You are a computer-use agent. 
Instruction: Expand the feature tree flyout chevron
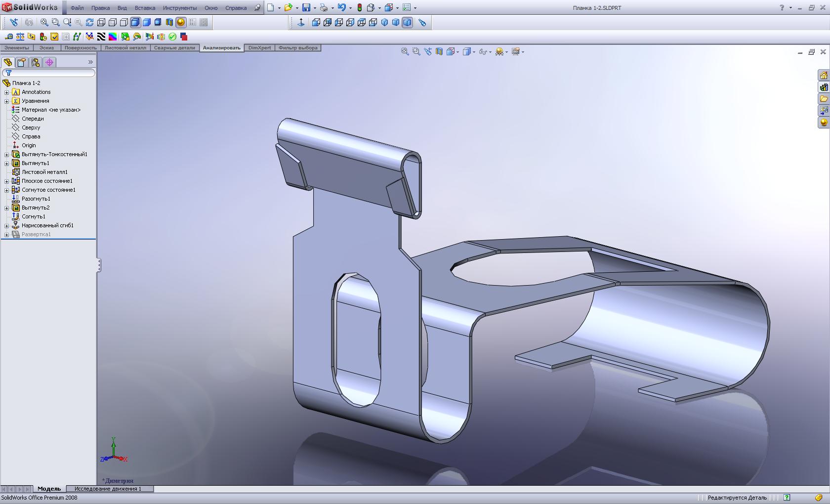click(90, 62)
